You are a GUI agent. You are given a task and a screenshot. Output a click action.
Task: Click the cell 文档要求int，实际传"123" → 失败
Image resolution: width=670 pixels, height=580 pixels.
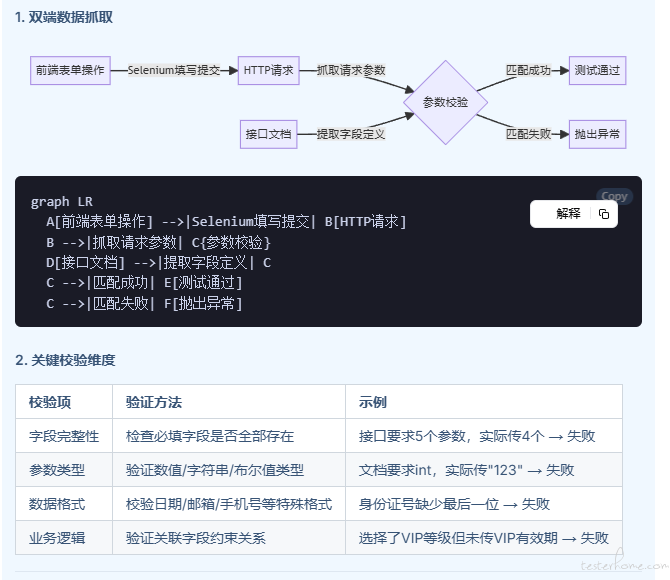point(484,470)
